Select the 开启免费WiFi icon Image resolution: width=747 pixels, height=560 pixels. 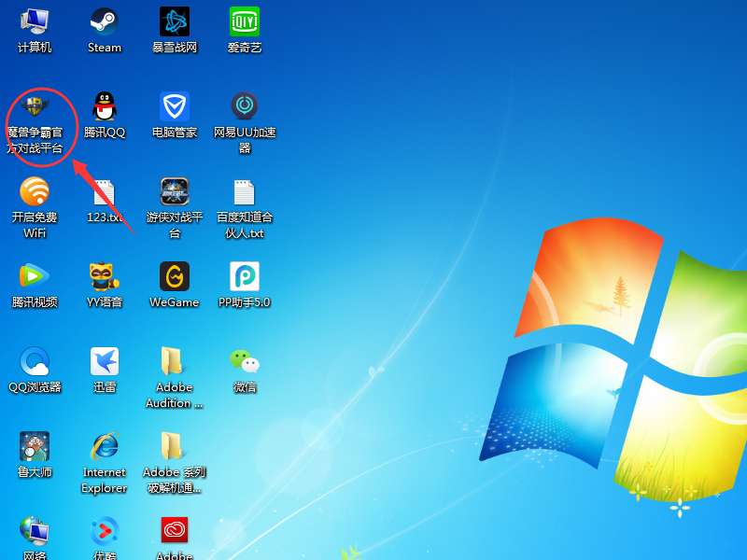pyautogui.click(x=35, y=191)
